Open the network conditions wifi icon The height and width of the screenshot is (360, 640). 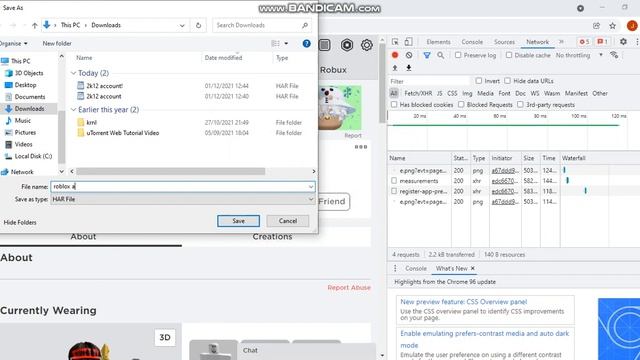[614, 55]
